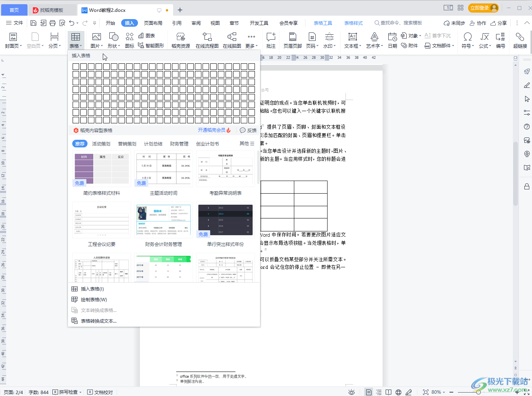Open the 找稻壳模板 document tab

[x=52, y=10]
